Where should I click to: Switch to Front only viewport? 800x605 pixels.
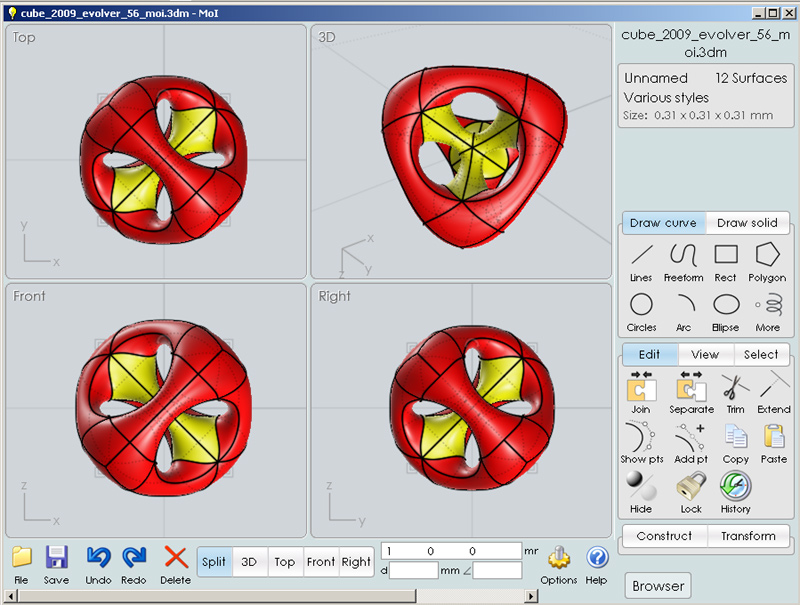tap(321, 562)
